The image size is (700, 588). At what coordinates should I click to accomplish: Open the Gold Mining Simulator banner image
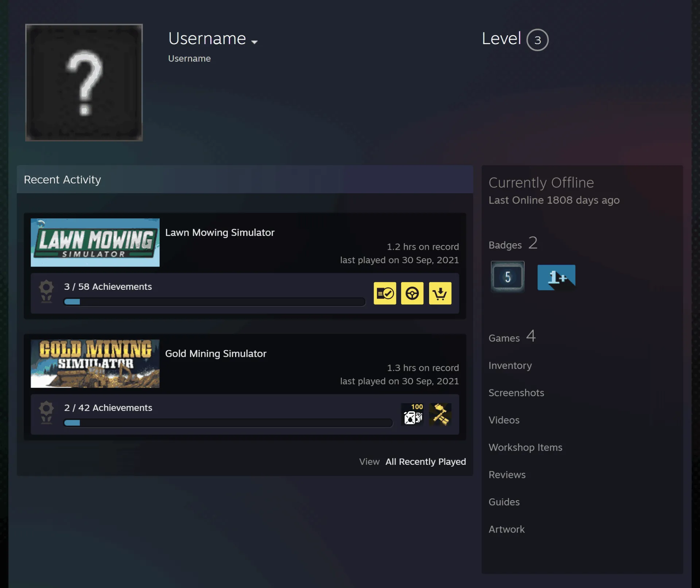95,363
